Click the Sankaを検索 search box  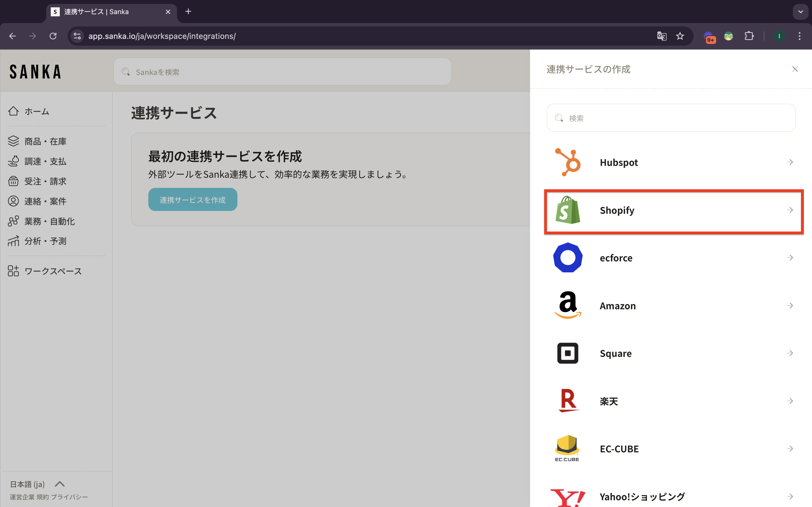point(283,72)
